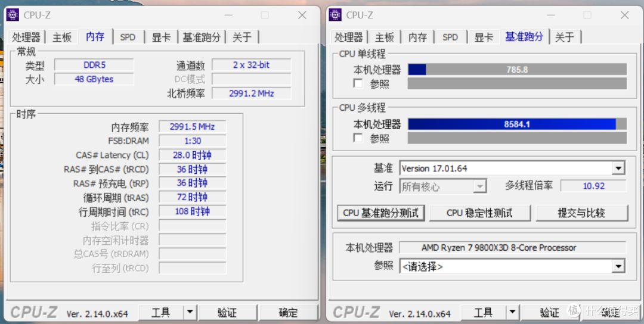Open 主板 tab in left CPU-Z window
This screenshot has width=644, height=324.
(x=62, y=38)
